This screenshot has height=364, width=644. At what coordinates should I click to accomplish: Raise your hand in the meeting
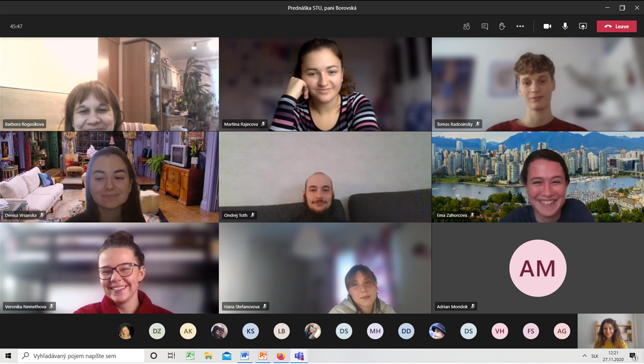click(502, 26)
